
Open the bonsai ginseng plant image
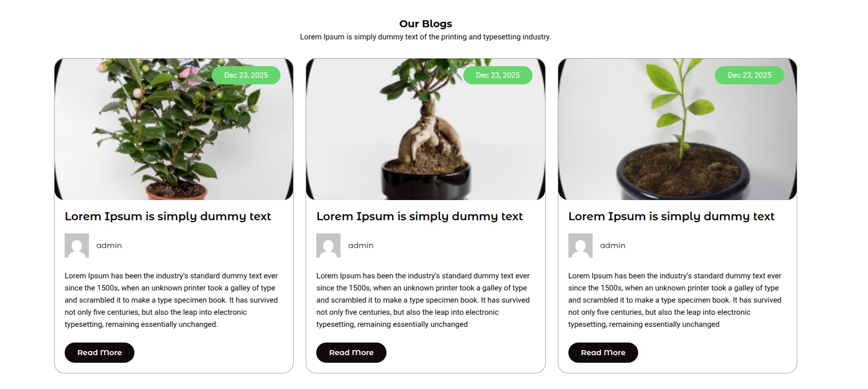pyautogui.click(x=425, y=129)
